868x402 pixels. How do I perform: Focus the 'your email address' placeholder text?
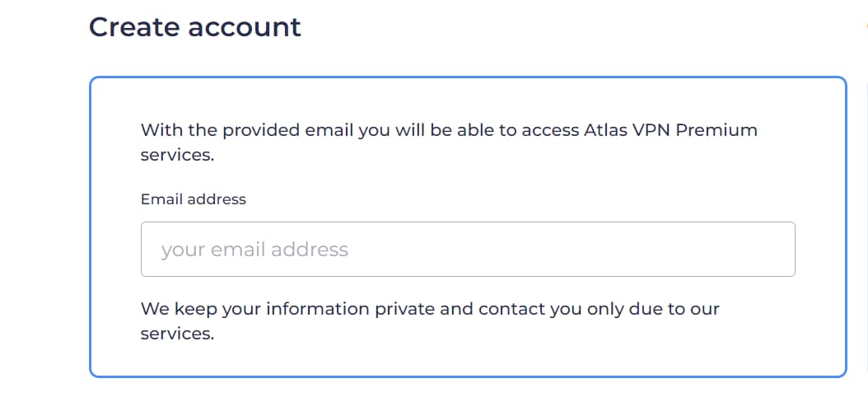coord(254,250)
